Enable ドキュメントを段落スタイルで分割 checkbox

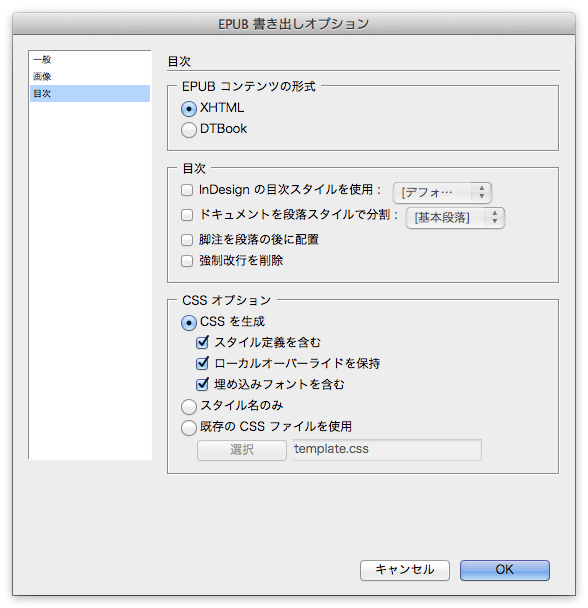click(187, 215)
